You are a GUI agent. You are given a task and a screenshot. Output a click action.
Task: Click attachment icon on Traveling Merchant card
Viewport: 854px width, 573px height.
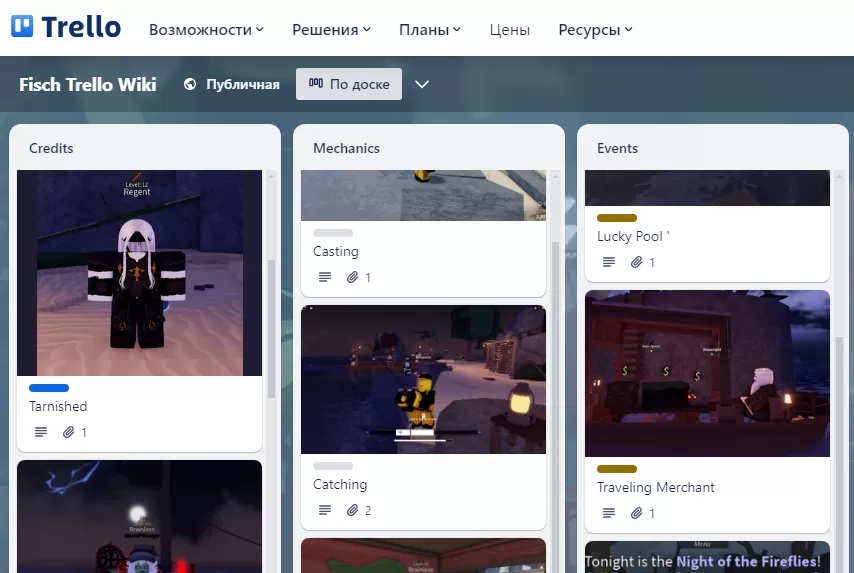point(637,514)
